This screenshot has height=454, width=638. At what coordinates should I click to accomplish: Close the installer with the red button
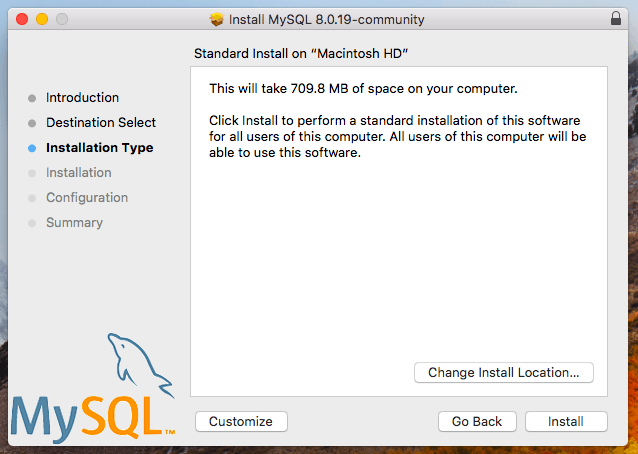coord(22,19)
